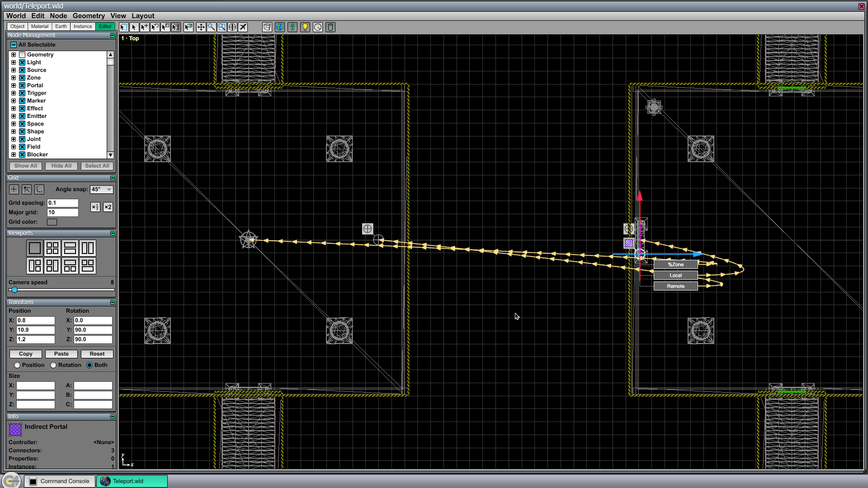Collapse the Transform panel

113,302
